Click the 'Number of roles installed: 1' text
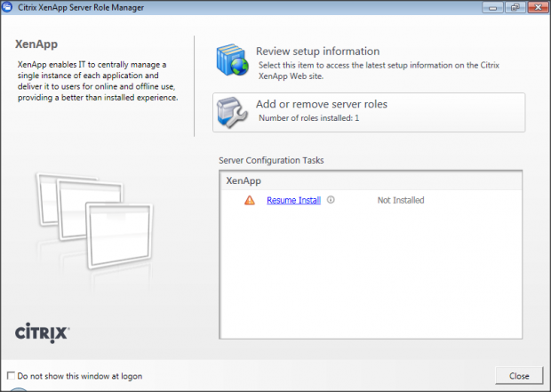 [x=309, y=117]
